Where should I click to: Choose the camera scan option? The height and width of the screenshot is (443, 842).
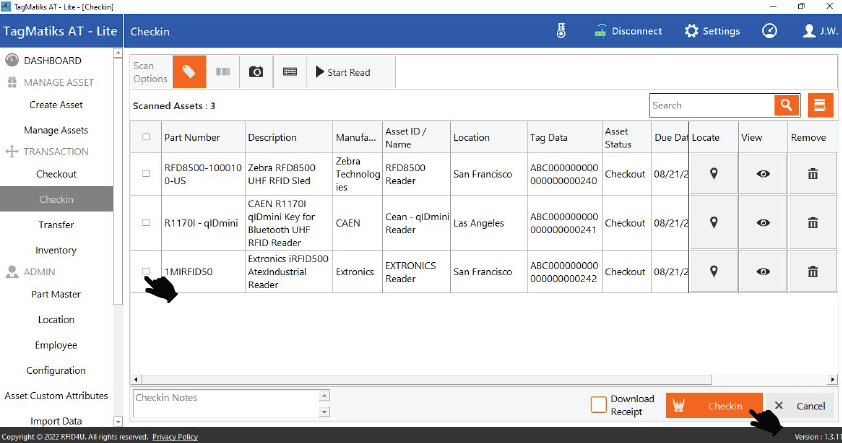pyautogui.click(x=256, y=72)
